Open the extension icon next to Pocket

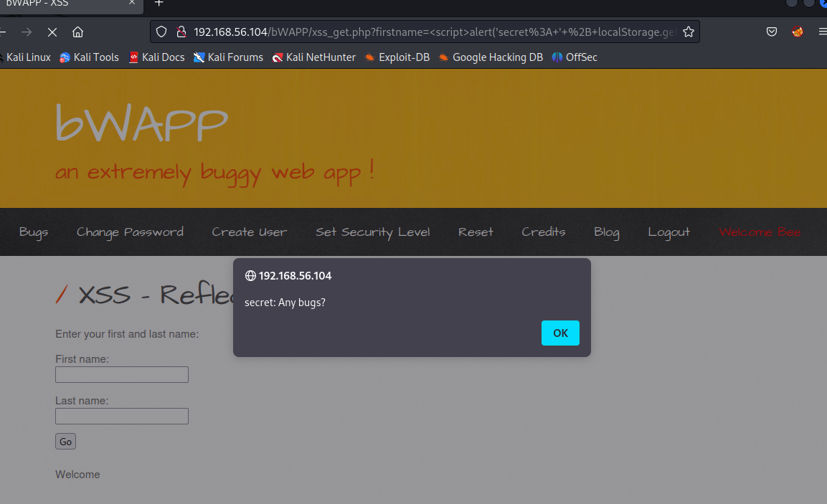798,32
